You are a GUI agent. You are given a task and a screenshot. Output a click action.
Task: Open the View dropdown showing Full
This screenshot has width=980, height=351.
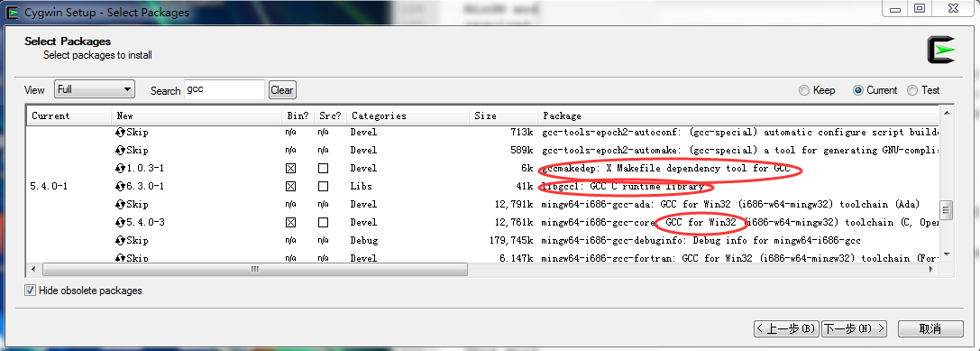click(x=95, y=89)
